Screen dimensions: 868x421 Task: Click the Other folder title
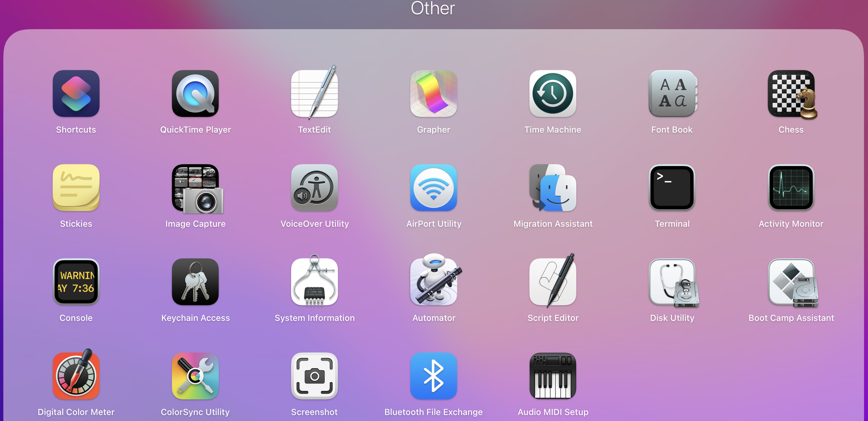(433, 8)
